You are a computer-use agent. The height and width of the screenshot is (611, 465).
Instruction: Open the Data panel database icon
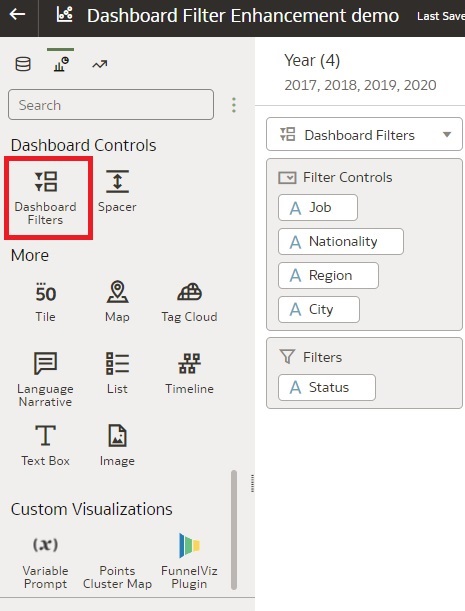[23, 64]
